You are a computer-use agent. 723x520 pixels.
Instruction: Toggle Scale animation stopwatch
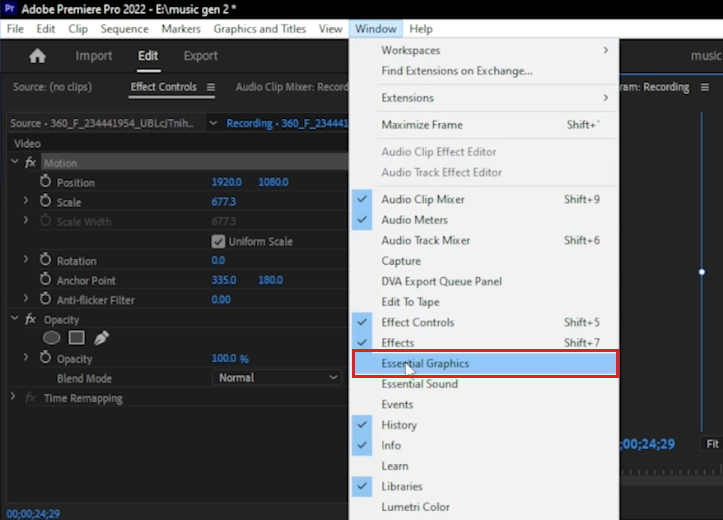click(x=45, y=201)
